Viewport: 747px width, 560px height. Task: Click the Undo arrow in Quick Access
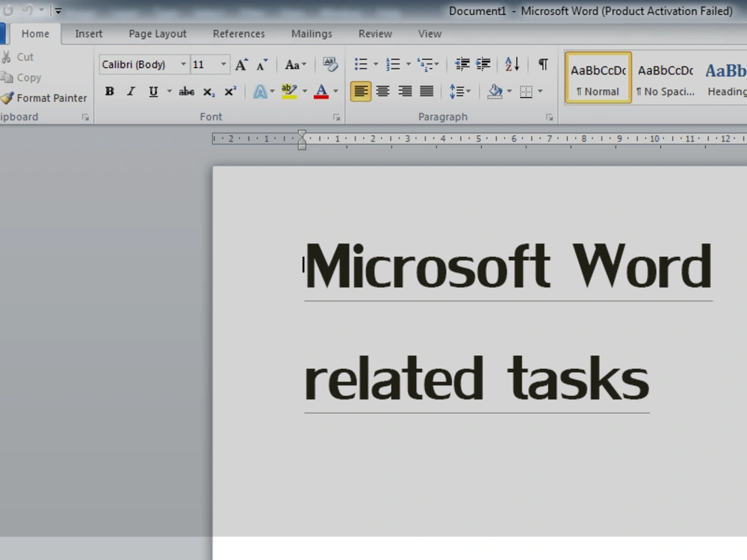(27, 10)
